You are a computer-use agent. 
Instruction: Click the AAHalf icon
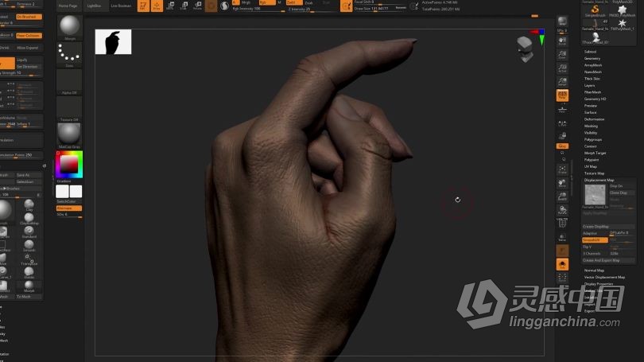point(562,82)
